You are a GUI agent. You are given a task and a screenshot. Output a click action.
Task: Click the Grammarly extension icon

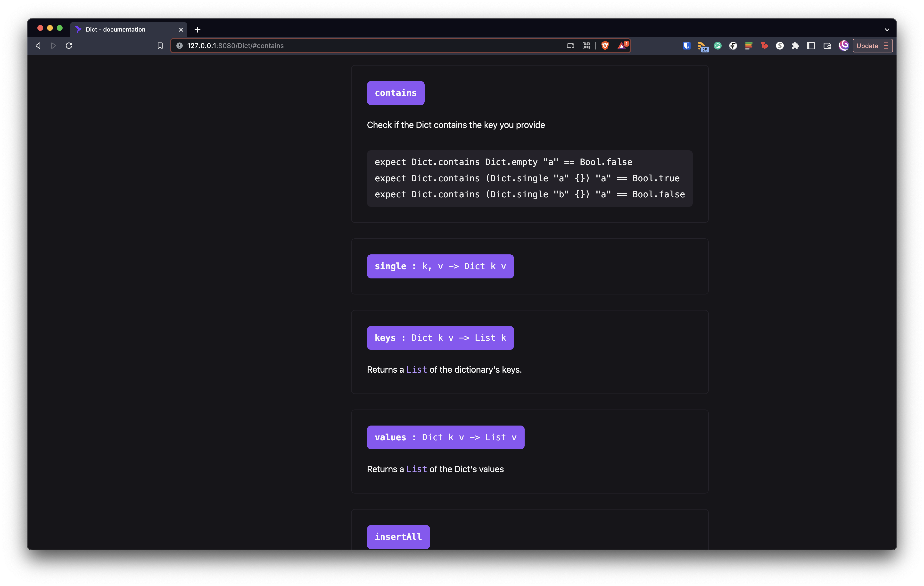click(718, 46)
